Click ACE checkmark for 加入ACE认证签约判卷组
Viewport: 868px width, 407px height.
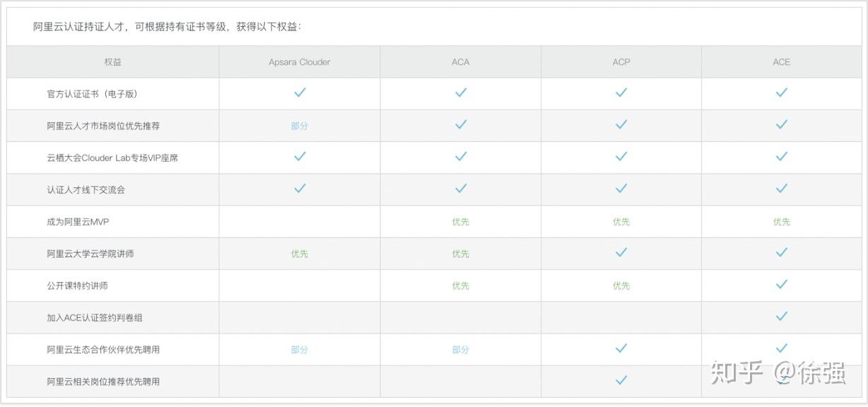pyautogui.click(x=781, y=316)
